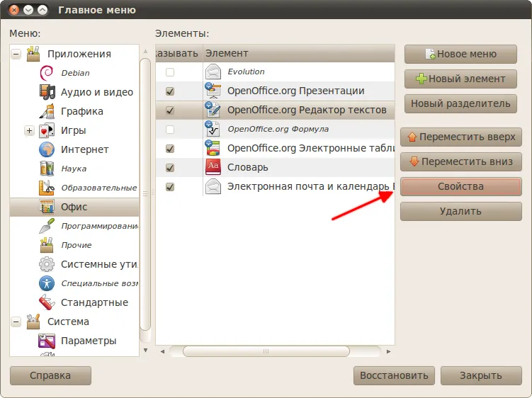Select the OpenOffice.org Формула row text
532x398 pixels.
point(278,130)
